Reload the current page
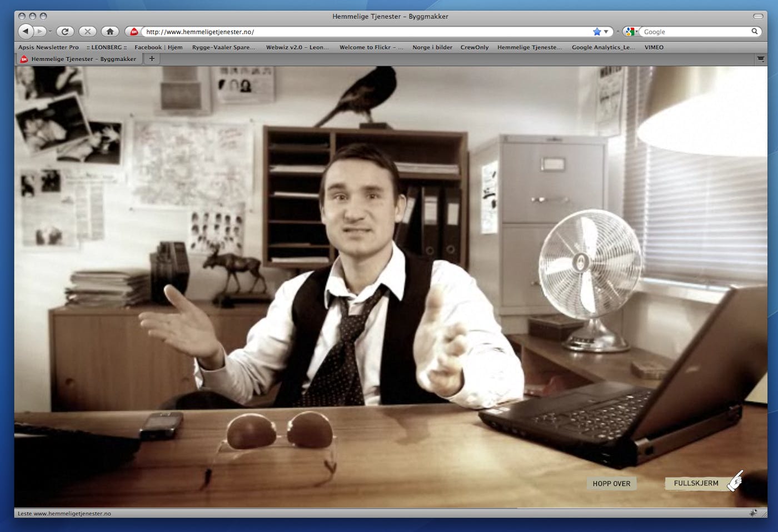The image size is (778, 532). tap(65, 32)
